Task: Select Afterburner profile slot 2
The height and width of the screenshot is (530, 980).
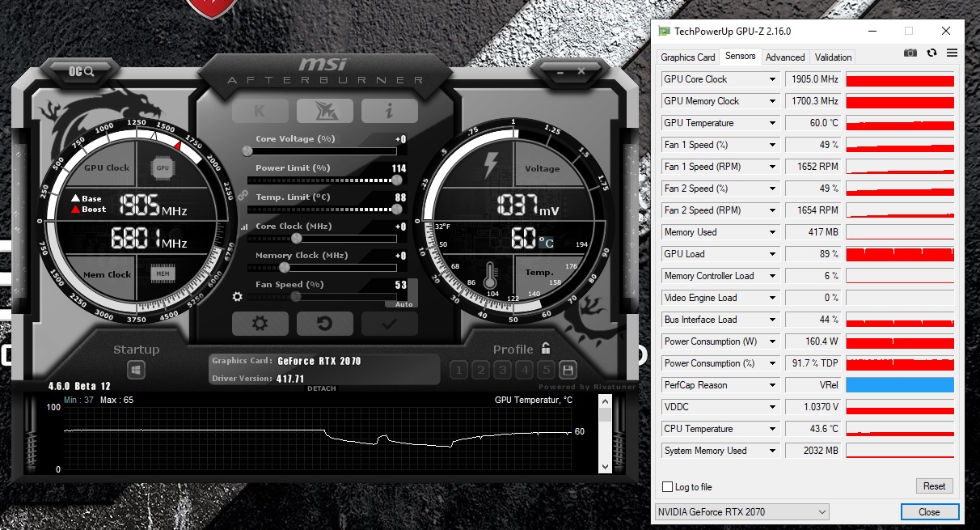Action: coord(480,371)
